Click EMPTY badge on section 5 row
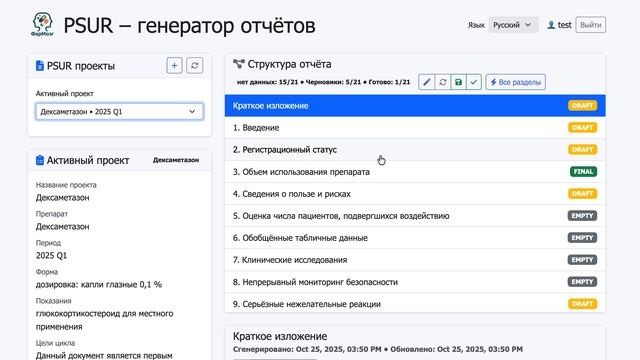Screen dimensions: 640x360 [582, 216]
